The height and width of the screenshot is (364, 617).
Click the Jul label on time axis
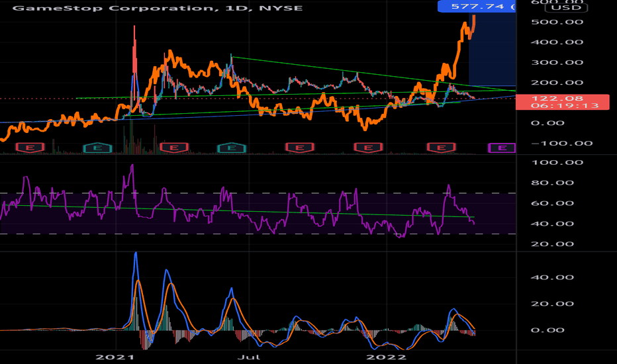click(x=249, y=357)
